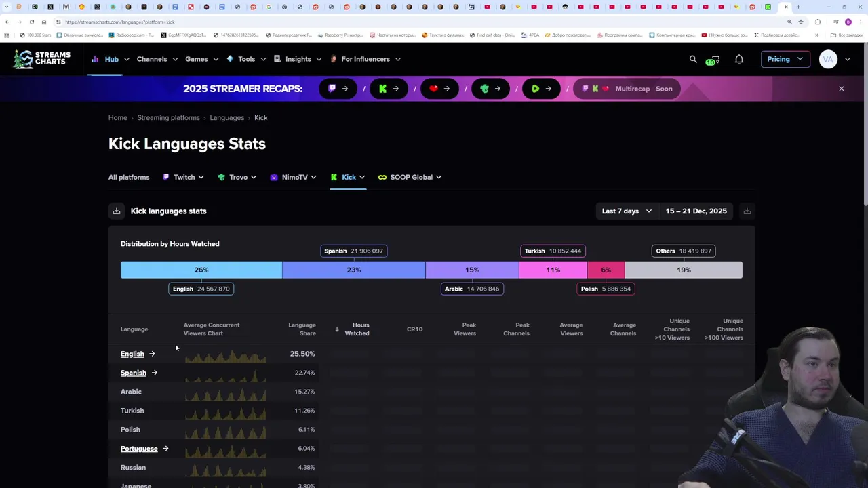The width and height of the screenshot is (868, 488).
Task: Open the Twitch recap pill in the banner
Action: pyautogui.click(x=338, y=89)
